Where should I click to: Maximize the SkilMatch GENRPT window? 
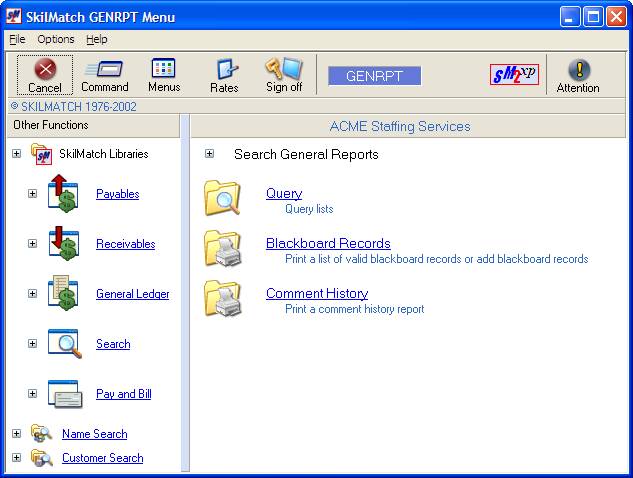coord(593,17)
